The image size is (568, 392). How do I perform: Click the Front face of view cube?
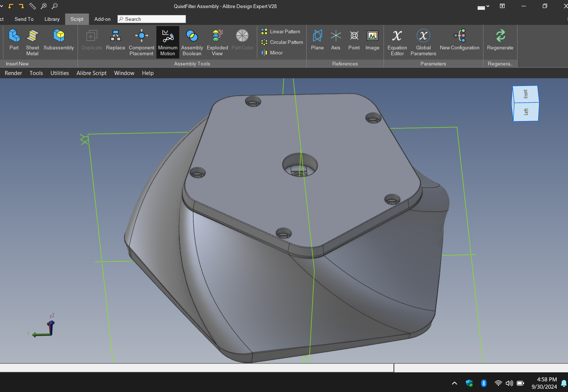526,94
